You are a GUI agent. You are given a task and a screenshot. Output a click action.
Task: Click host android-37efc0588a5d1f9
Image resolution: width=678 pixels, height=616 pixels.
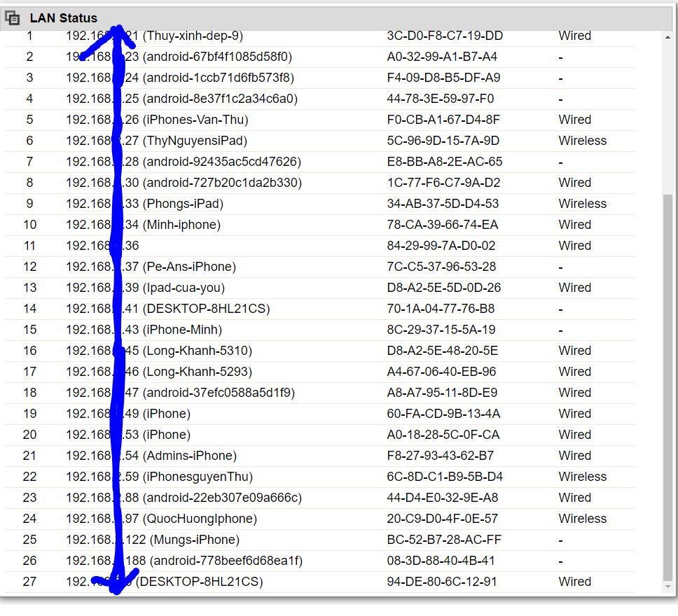219,393
